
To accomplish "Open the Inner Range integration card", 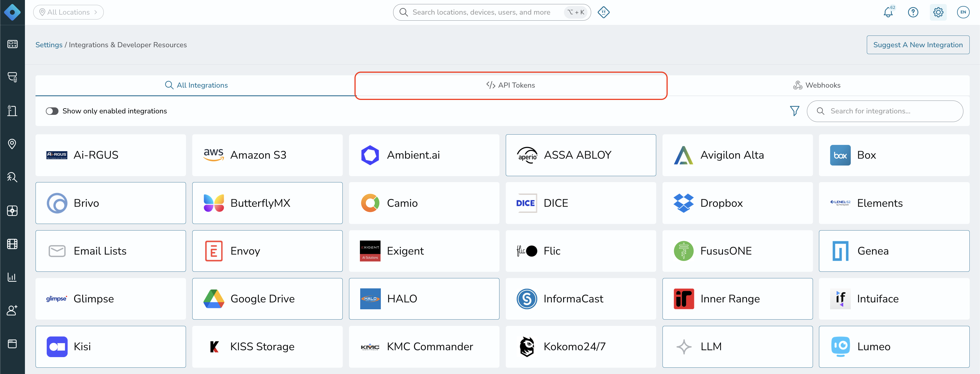I will coord(738,299).
